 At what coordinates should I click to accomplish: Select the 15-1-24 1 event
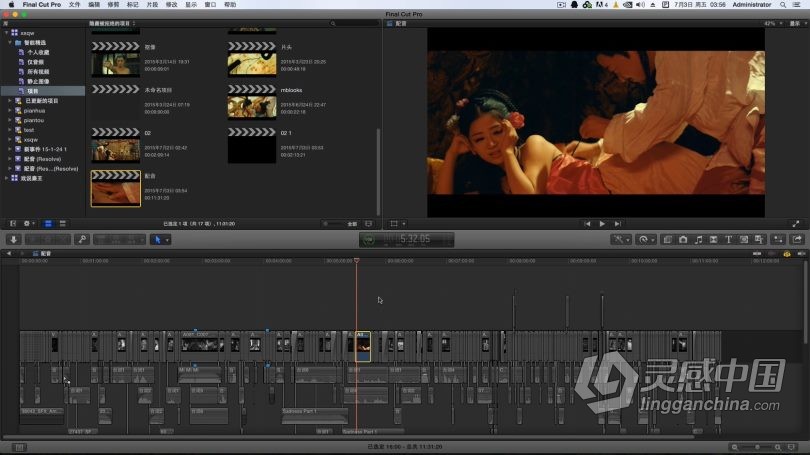41,149
